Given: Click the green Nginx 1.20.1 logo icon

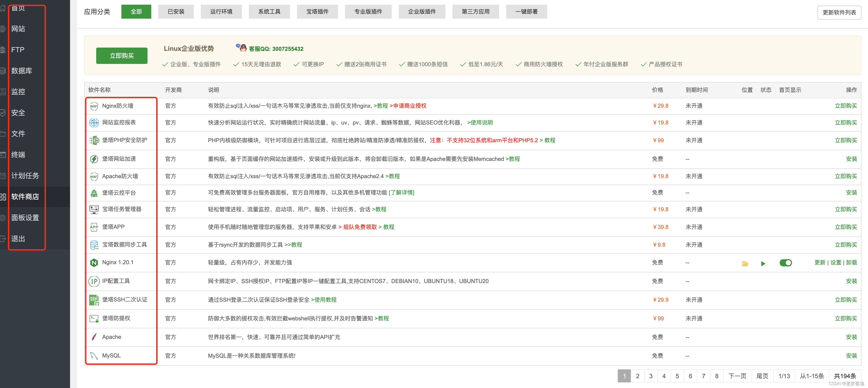Looking at the screenshot, I should 94,263.
